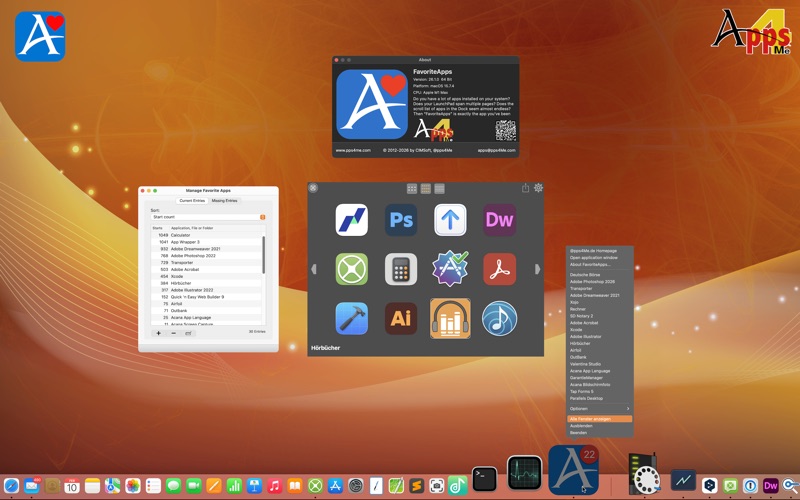
Task: Select App Wrapper 3 row in list
Action: pyautogui.click(x=207, y=242)
